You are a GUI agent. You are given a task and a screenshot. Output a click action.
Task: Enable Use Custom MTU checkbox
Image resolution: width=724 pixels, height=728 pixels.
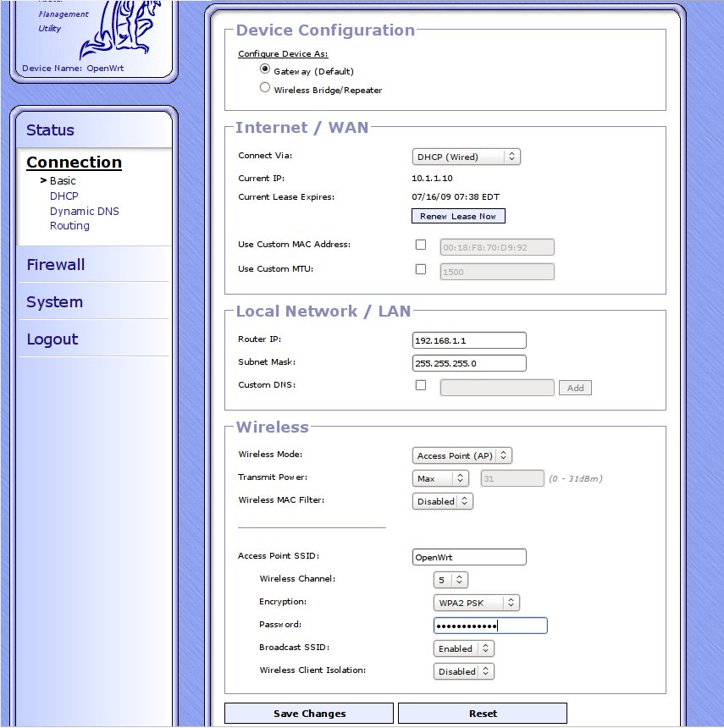[x=421, y=269]
